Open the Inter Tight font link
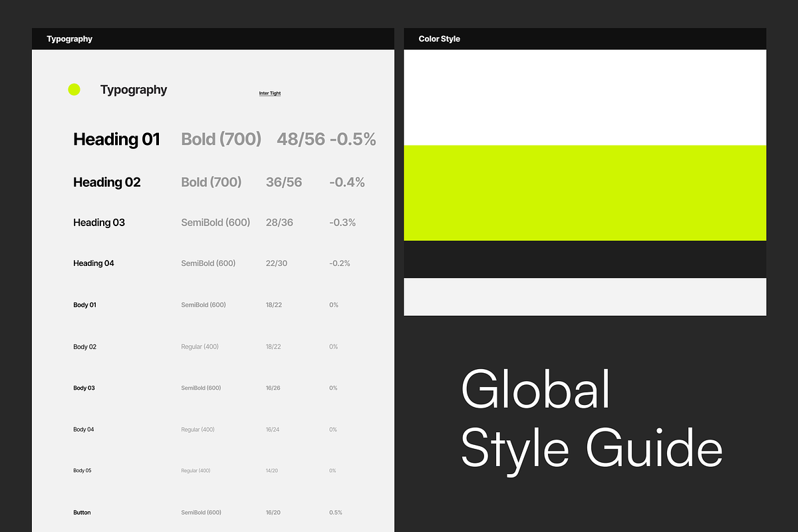Screen dimensions: 798x532 (x=270, y=93)
